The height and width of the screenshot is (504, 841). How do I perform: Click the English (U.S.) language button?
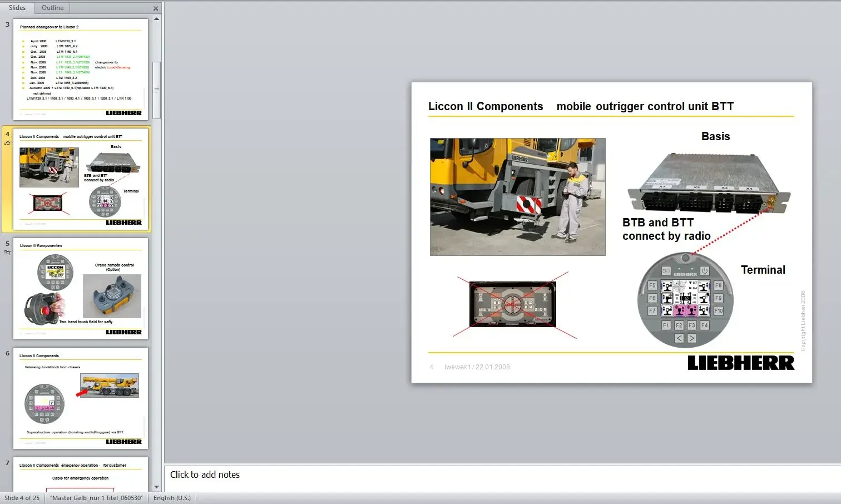[x=172, y=498]
